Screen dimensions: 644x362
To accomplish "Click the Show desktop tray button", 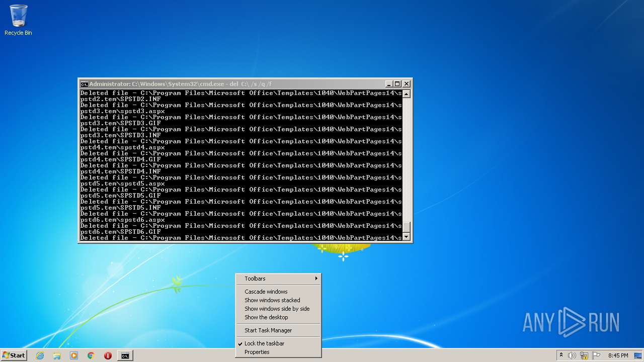I will coord(638,355).
